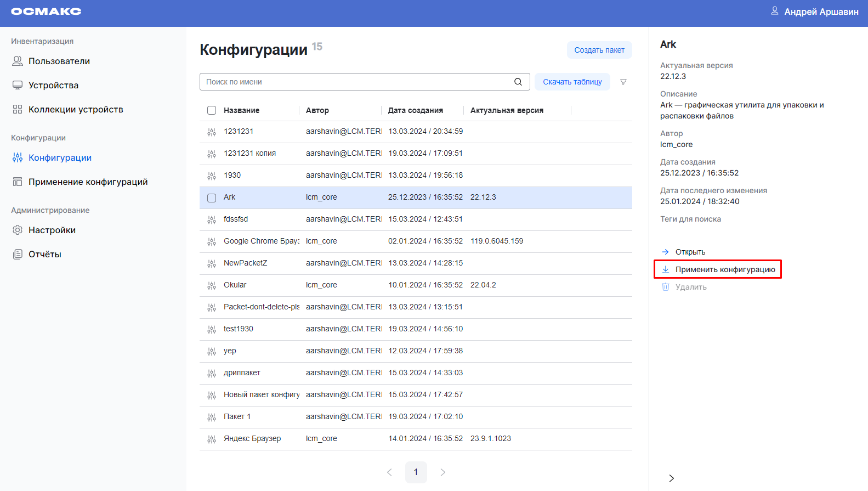
Task: Click the Коллекции устройств grid icon
Action: (18, 109)
